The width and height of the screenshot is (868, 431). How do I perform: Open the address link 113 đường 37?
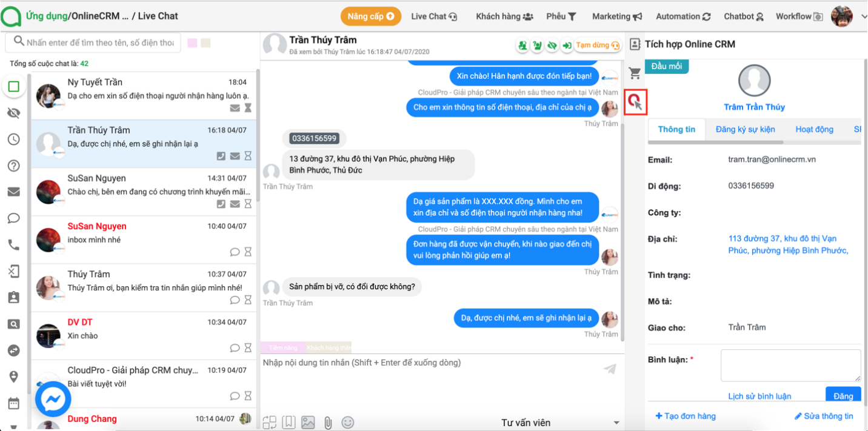click(x=788, y=244)
